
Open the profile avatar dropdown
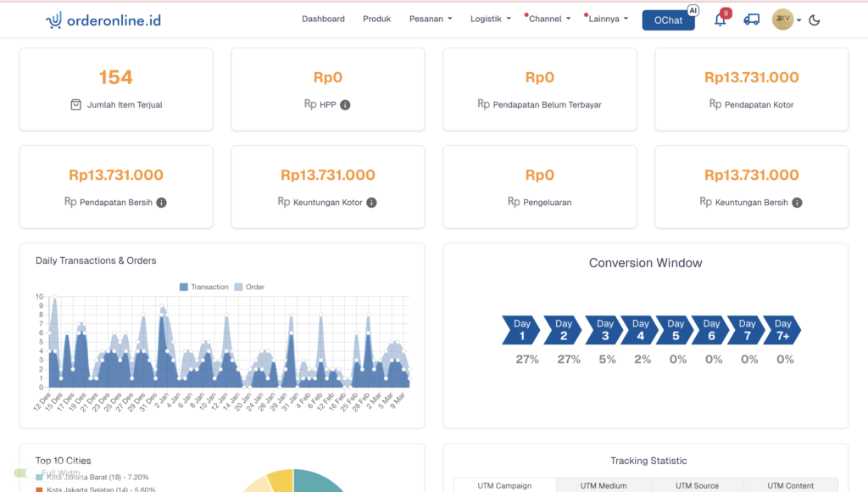pos(786,20)
